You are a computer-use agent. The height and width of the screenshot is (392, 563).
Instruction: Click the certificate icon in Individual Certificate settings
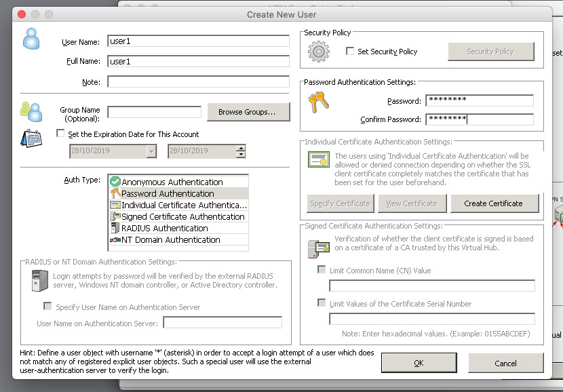click(x=317, y=160)
